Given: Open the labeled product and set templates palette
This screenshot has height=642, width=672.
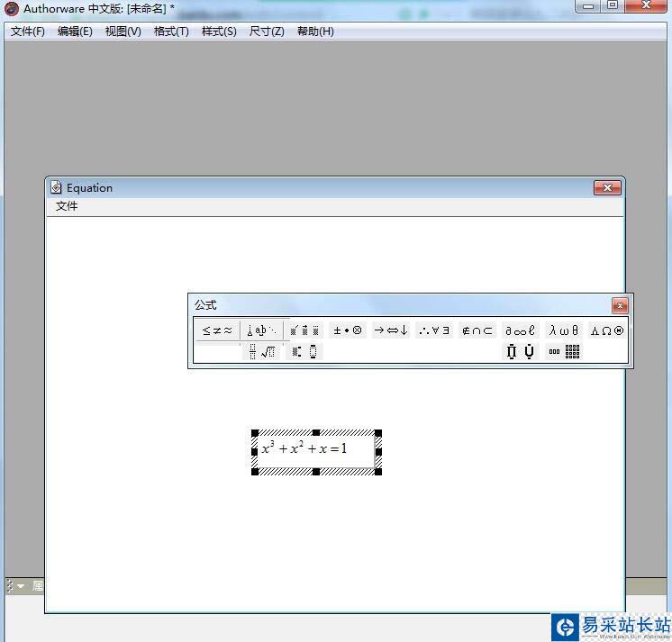Looking at the screenshot, I should pyautogui.click(x=520, y=352).
